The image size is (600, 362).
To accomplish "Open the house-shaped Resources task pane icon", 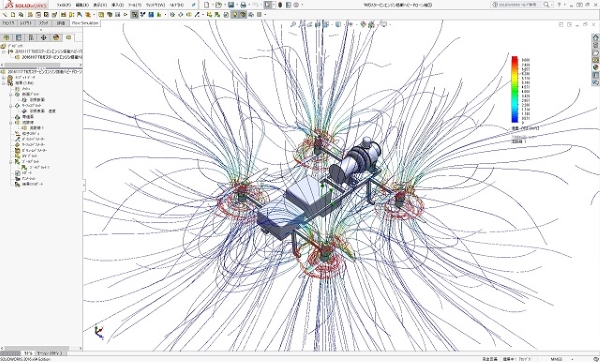I will [595, 38].
